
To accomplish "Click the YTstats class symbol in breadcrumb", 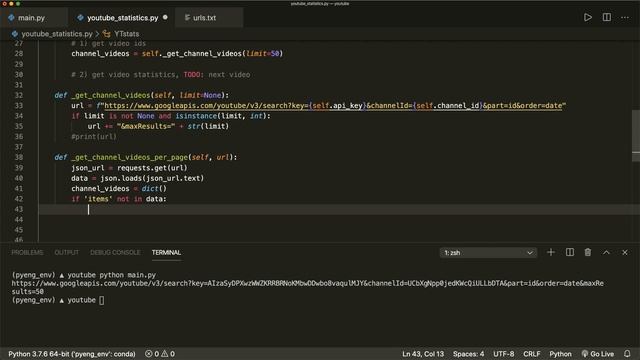I will (x=107, y=34).
